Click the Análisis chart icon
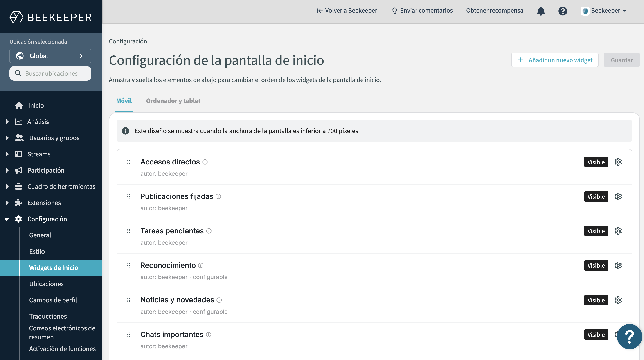This screenshot has width=644, height=360. pyautogui.click(x=18, y=122)
